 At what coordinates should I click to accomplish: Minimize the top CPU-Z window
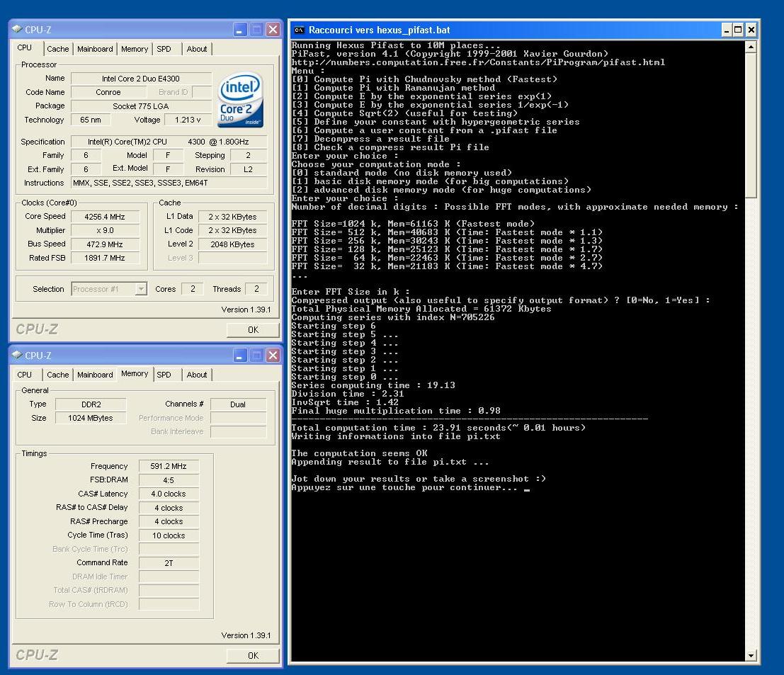(x=240, y=30)
